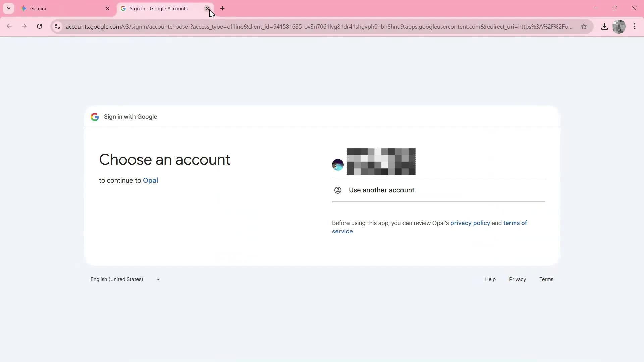
Task: Click the Help footer link
Action: click(x=490, y=279)
